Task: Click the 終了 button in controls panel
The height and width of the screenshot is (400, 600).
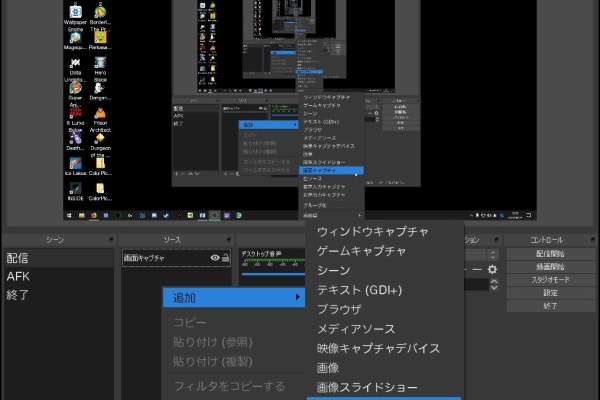Action: point(550,306)
